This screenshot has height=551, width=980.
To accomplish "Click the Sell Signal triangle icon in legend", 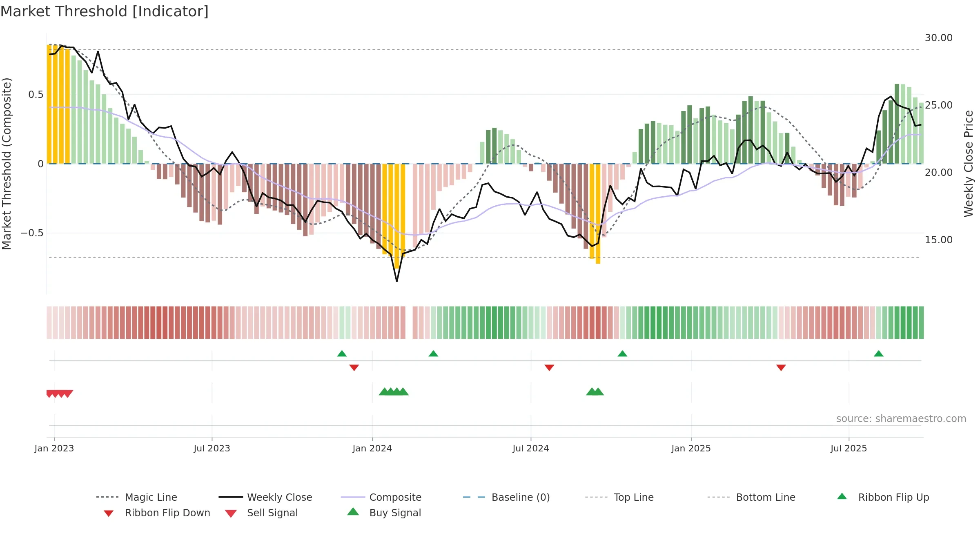I will [231, 513].
